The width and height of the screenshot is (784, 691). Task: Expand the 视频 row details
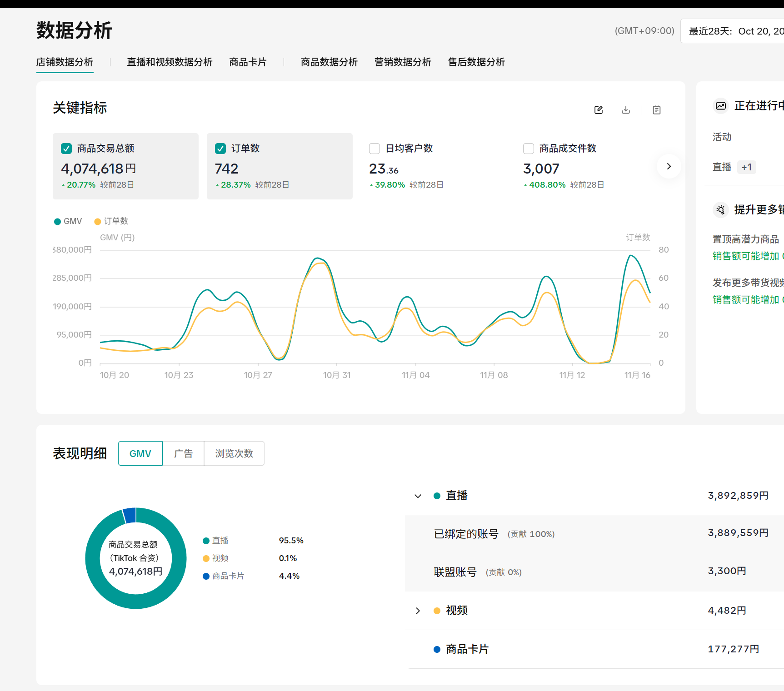tap(418, 611)
